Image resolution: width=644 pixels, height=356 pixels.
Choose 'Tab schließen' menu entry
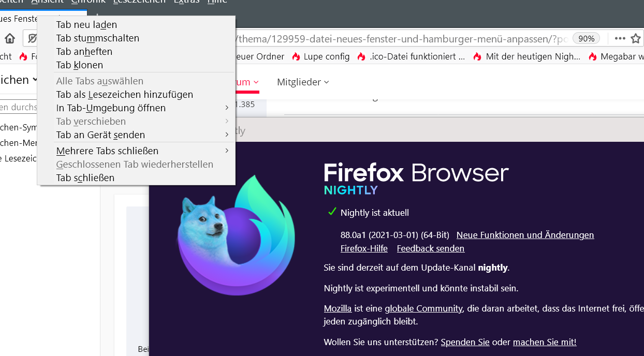pyautogui.click(x=136, y=177)
